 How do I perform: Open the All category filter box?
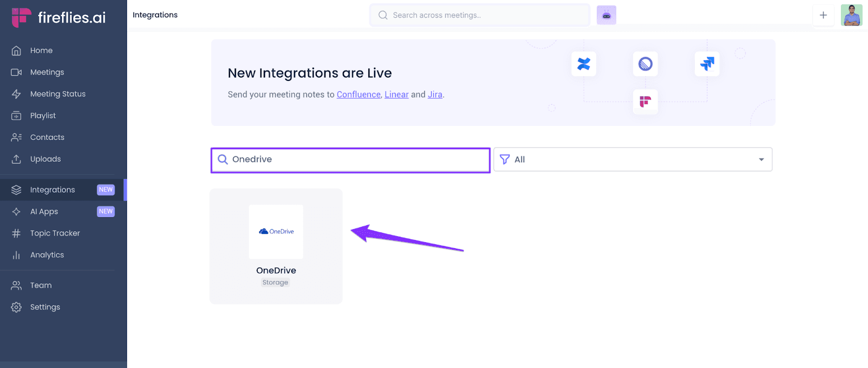(633, 160)
